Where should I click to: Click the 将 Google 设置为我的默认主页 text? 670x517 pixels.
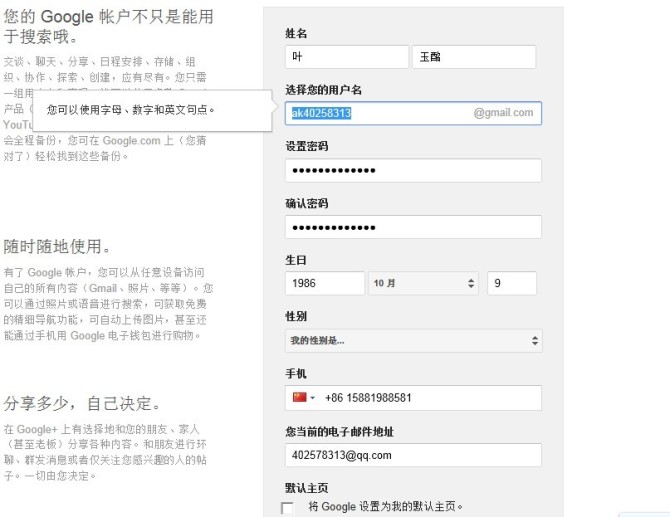(x=385, y=507)
